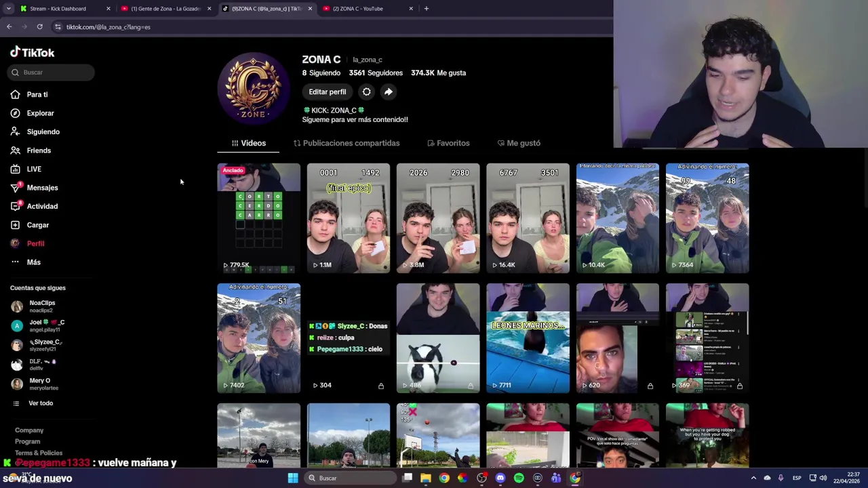Open Discord from the taskbar
Image resolution: width=868 pixels, height=488 pixels.
(x=500, y=478)
